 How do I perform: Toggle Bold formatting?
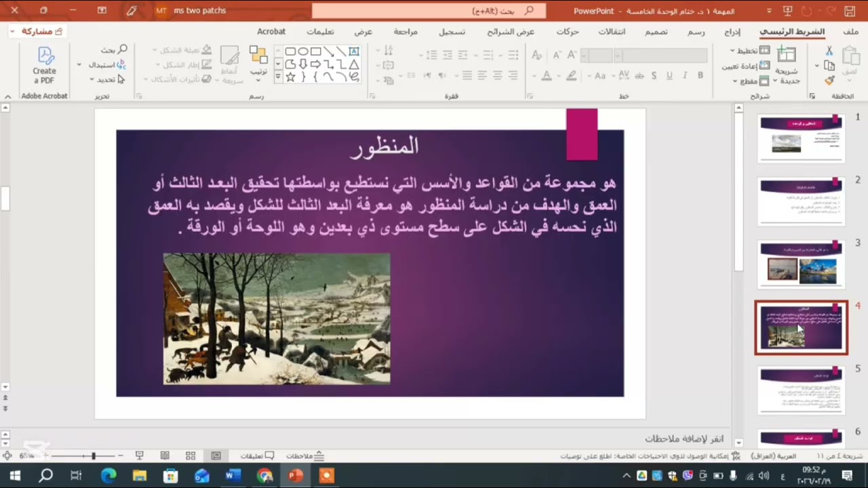pyautogui.click(x=700, y=75)
